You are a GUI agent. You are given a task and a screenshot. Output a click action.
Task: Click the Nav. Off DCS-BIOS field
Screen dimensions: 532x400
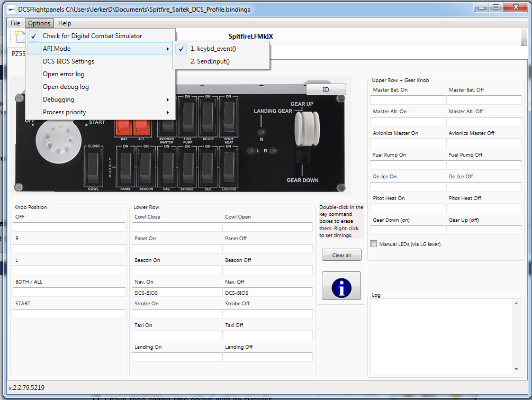coord(267,292)
